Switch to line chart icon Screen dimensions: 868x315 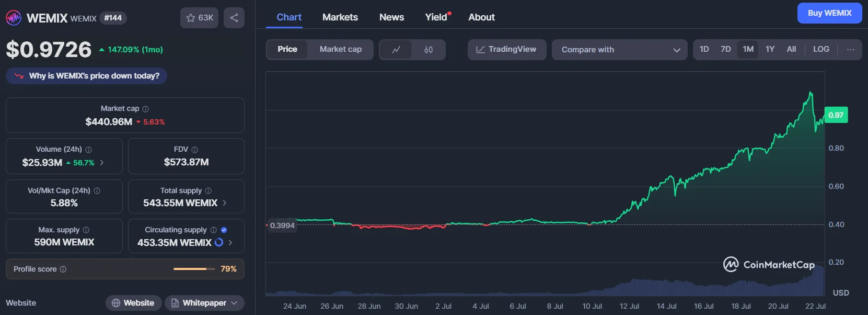click(x=396, y=50)
